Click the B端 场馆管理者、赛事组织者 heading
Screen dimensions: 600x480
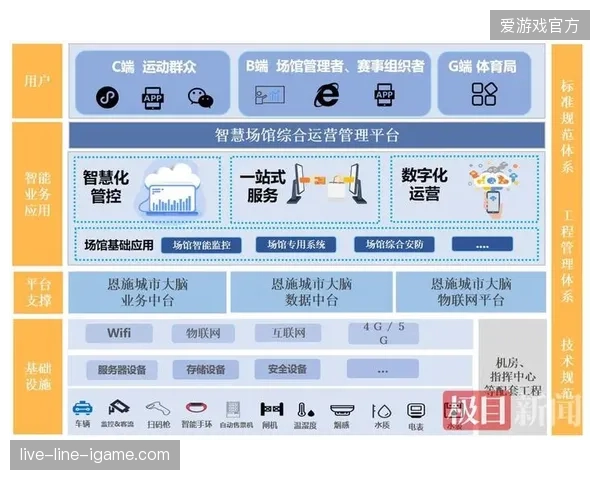[x=335, y=66]
